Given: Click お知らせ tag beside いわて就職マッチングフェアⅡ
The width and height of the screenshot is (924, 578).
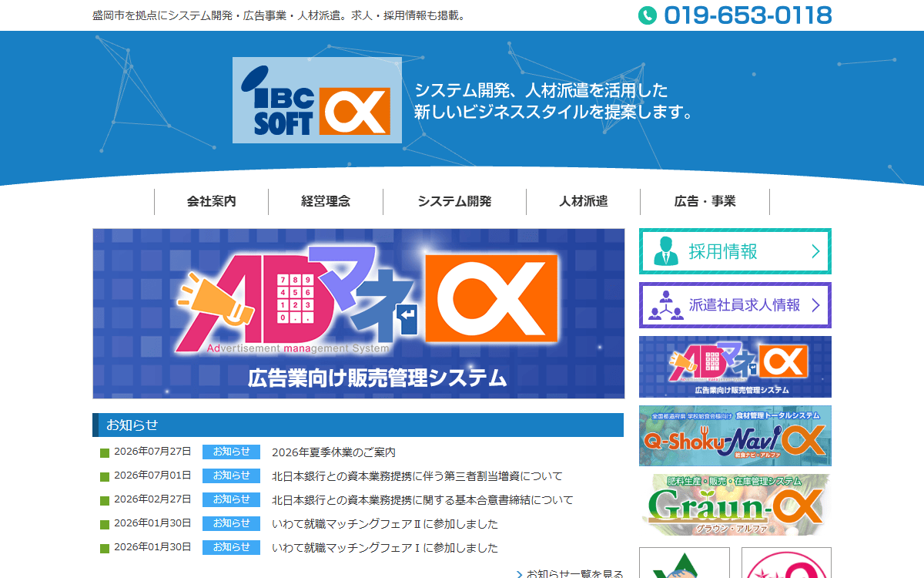Looking at the screenshot, I should pyautogui.click(x=231, y=523).
